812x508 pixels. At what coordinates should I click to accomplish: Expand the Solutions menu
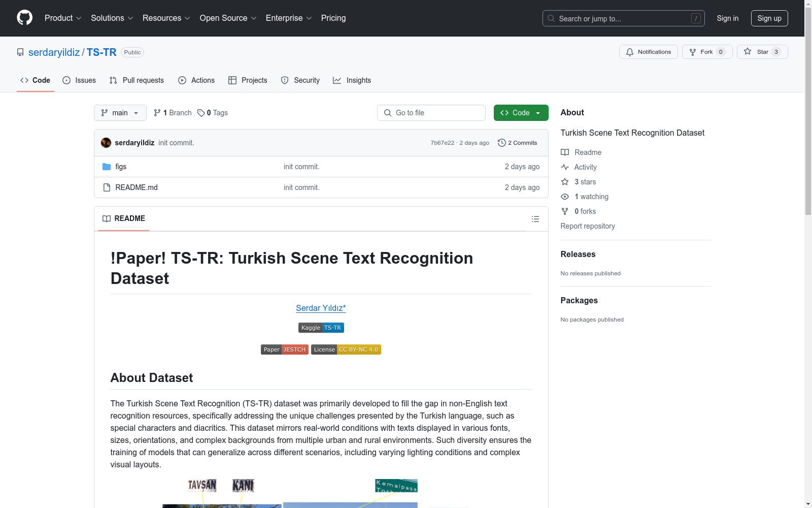tap(112, 18)
